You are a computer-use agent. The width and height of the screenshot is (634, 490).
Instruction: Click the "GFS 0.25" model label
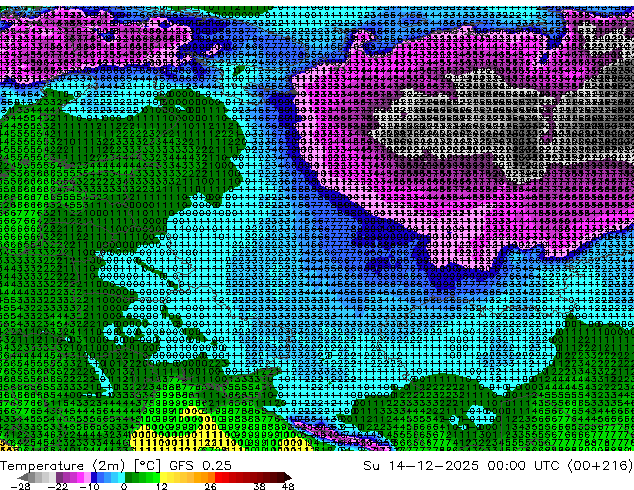coord(200,466)
